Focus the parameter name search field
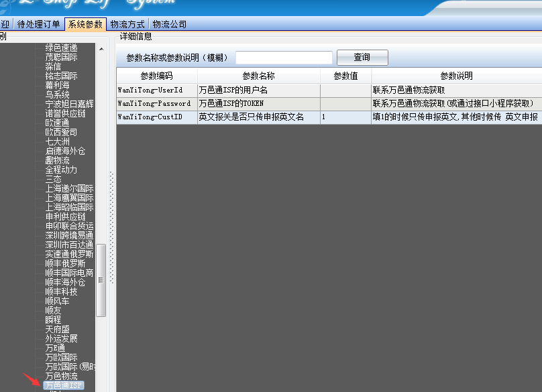 coord(284,58)
